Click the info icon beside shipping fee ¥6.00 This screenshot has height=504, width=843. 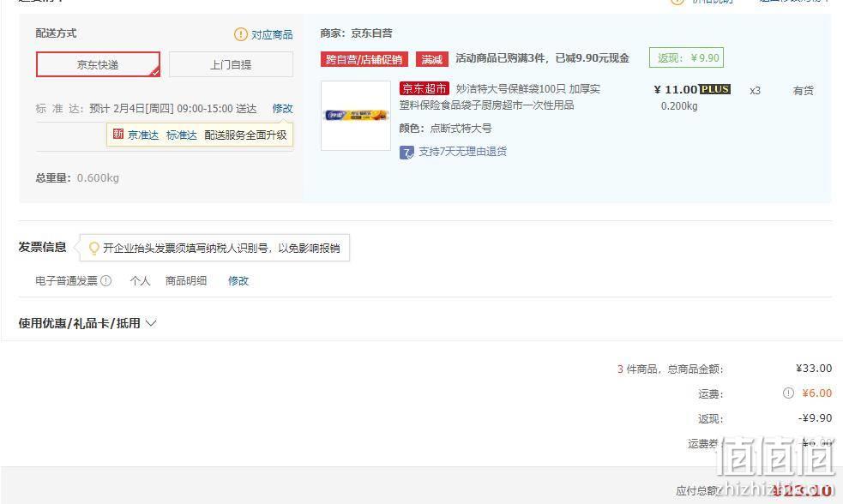(788, 393)
